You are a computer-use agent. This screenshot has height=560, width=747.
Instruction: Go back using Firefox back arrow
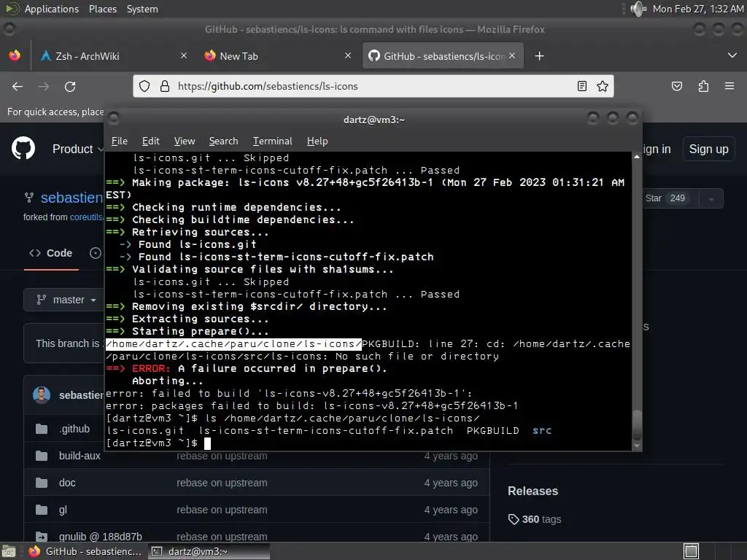[x=18, y=86]
